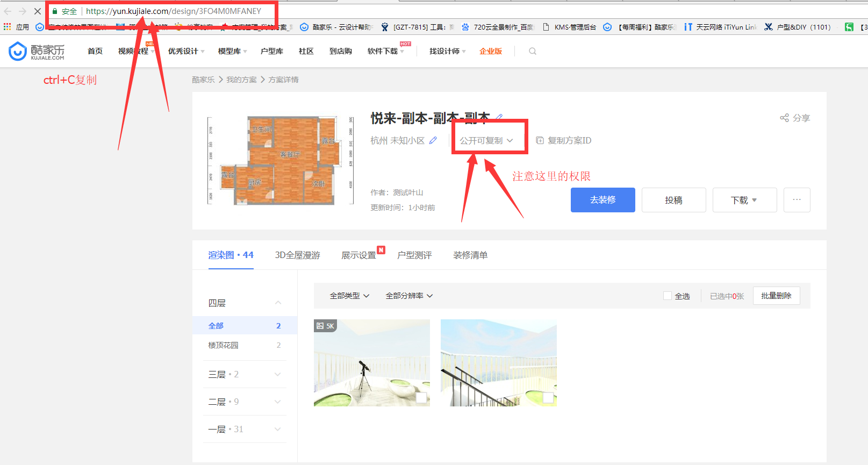Viewport: 868px width, 465px height.
Task: Click the green secure lock icon
Action: coord(55,11)
